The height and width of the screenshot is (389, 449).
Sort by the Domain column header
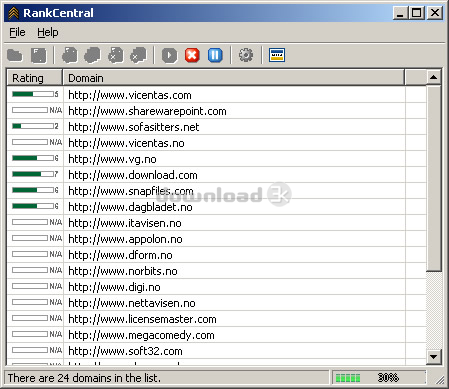coord(234,78)
